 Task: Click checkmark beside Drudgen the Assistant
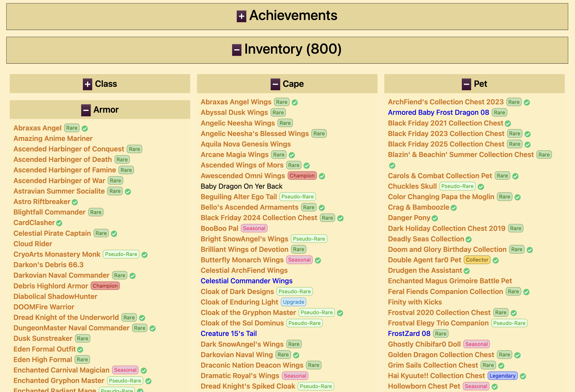[467, 271]
